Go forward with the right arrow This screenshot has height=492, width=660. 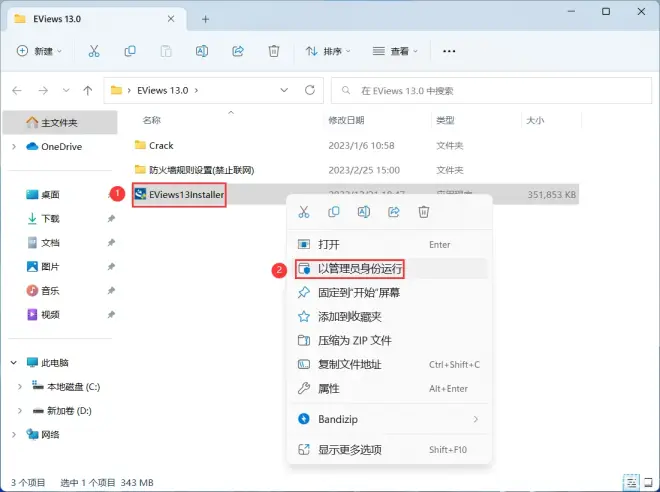(x=43, y=90)
